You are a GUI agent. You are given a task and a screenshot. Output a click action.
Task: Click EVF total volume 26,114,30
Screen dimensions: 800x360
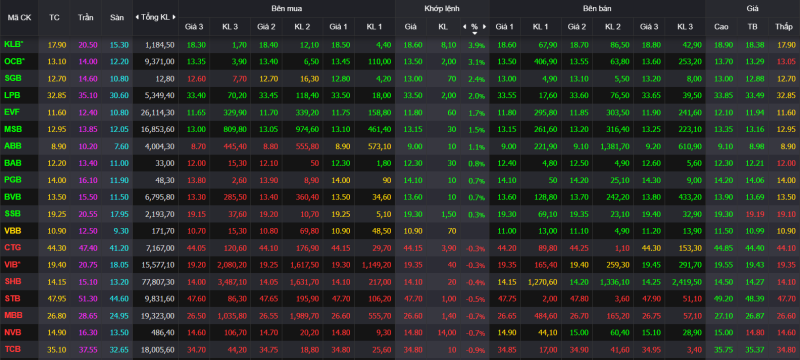coord(159,112)
